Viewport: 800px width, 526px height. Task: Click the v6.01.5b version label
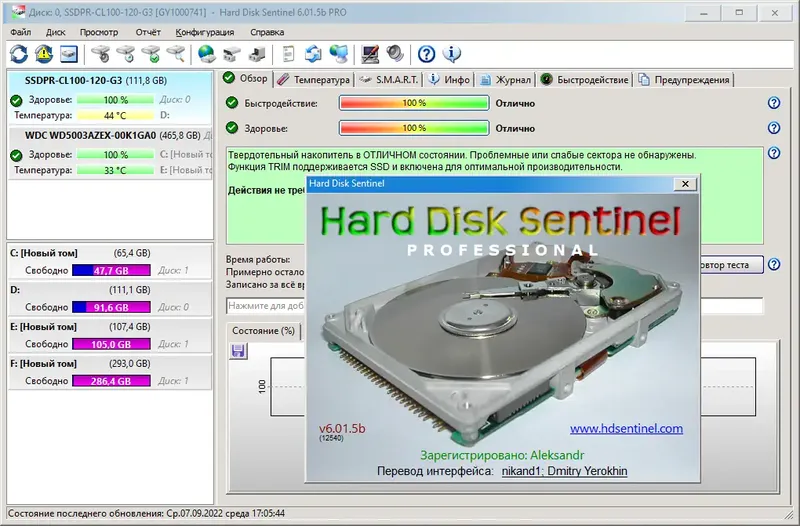coord(342,429)
